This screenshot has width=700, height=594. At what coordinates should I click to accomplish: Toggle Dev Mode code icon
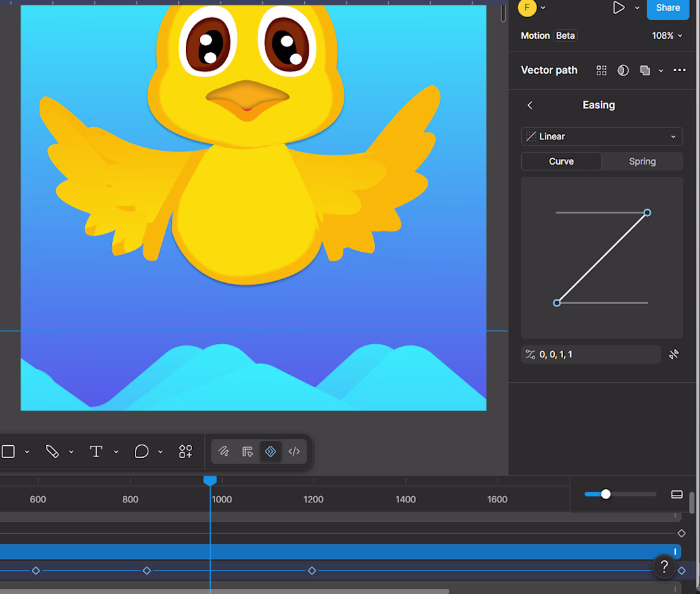pos(294,452)
